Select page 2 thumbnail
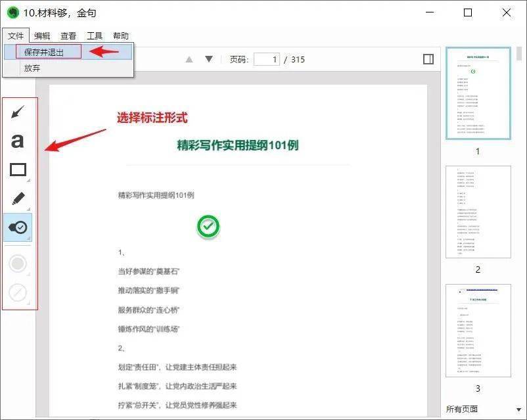This screenshot has width=527, height=420. tap(478, 212)
